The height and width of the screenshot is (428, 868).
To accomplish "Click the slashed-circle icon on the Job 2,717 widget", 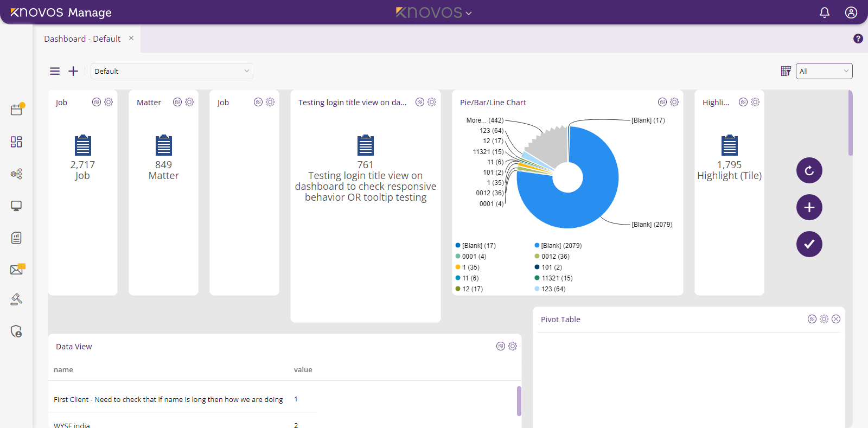I will (97, 102).
